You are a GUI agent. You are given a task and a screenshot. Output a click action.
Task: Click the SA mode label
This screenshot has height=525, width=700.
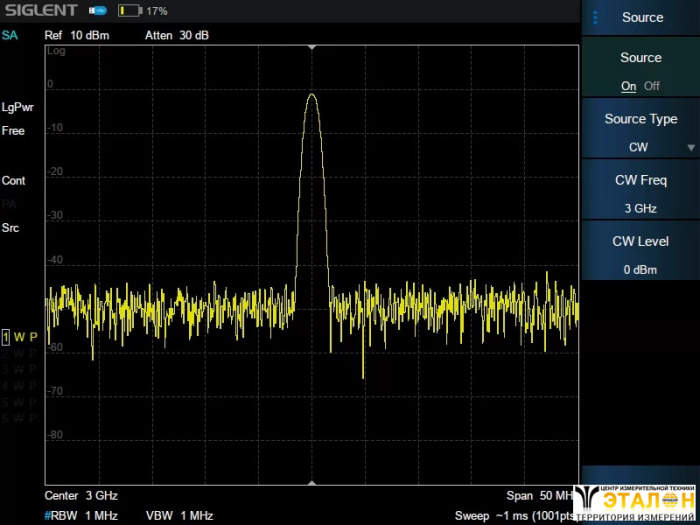pos(10,35)
